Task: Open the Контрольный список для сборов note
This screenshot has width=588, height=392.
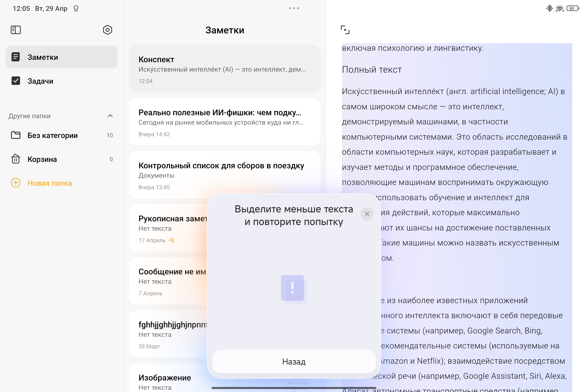Action: coord(225,175)
